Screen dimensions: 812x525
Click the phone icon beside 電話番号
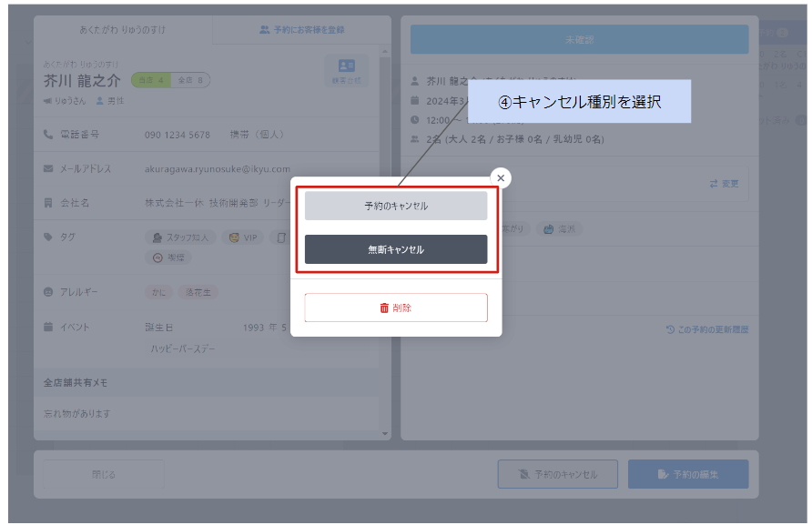(x=49, y=135)
